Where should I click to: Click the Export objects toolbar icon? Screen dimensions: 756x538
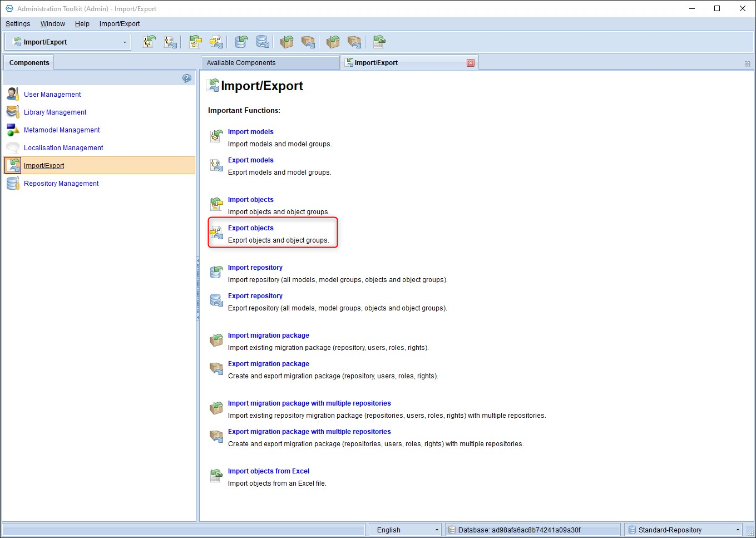(216, 42)
